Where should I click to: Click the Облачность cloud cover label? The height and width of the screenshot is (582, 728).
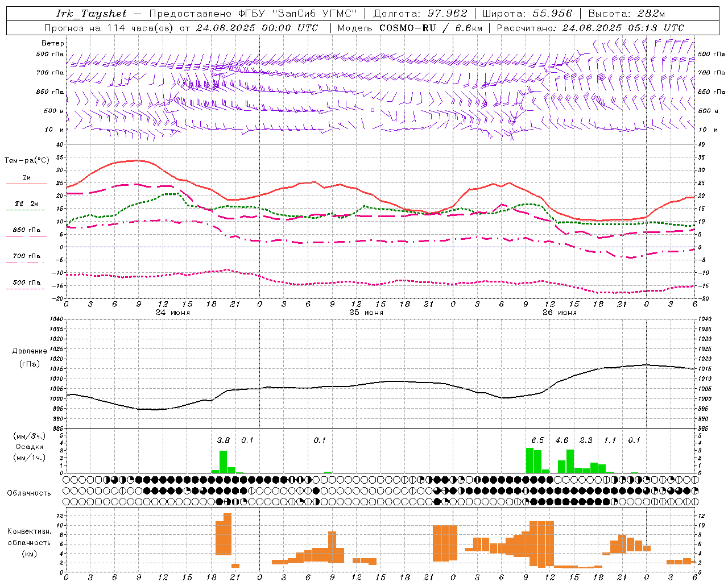pos(29,493)
